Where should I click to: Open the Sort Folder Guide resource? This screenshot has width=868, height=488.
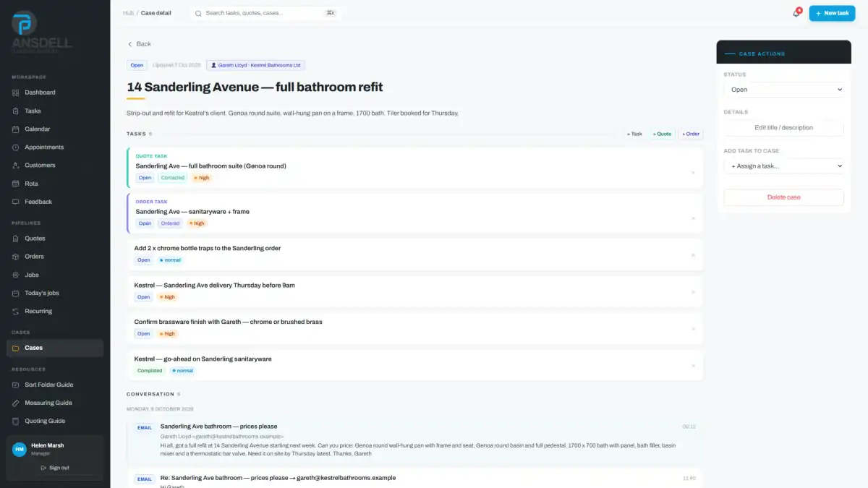[55, 385]
